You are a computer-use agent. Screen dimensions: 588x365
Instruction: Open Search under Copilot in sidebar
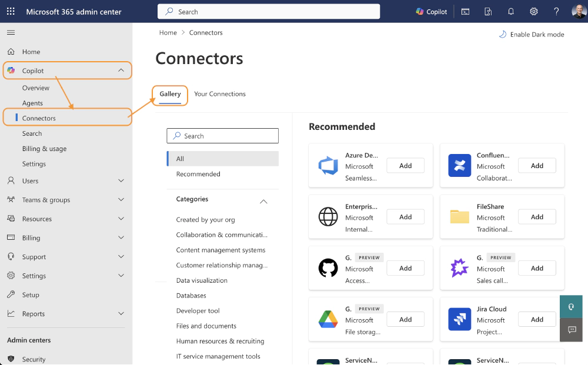coord(32,133)
